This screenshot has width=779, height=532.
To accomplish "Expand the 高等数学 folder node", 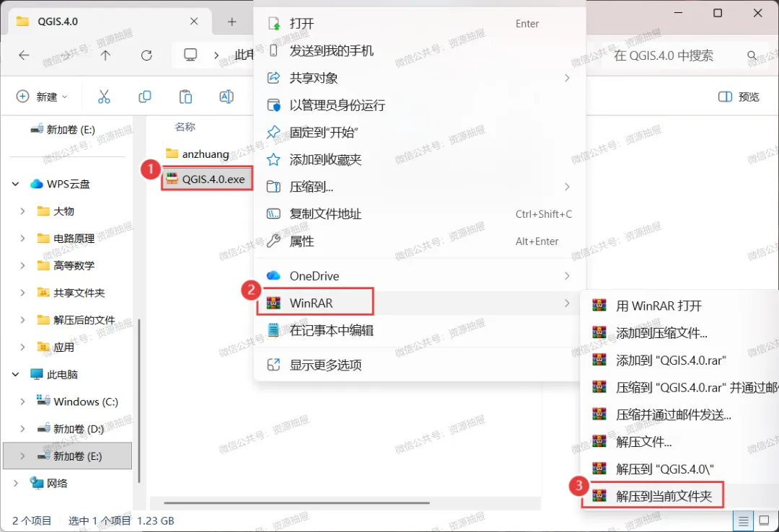I will [22, 265].
